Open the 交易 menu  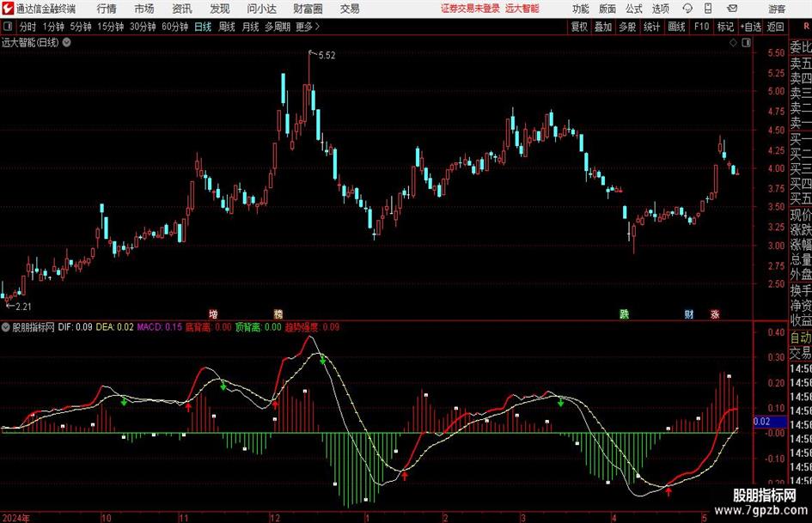click(x=350, y=9)
